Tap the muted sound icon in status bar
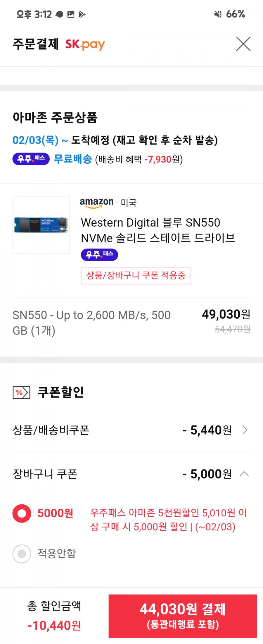The width and height of the screenshot is (263, 644). coord(218,14)
